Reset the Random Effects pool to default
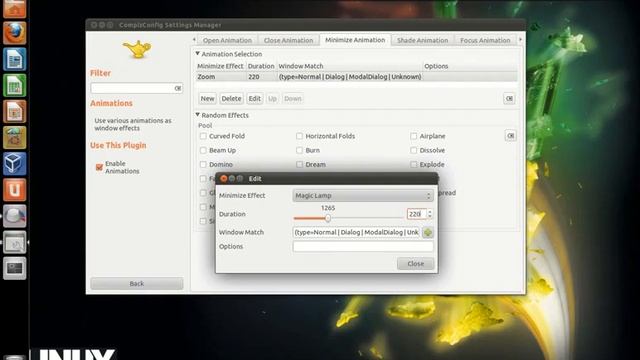 click(510, 136)
